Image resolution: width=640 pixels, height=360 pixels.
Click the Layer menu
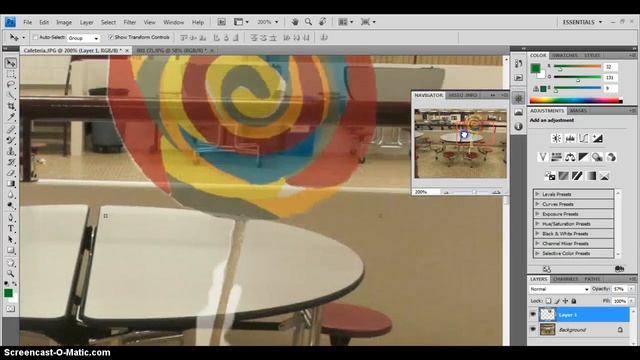(x=87, y=22)
